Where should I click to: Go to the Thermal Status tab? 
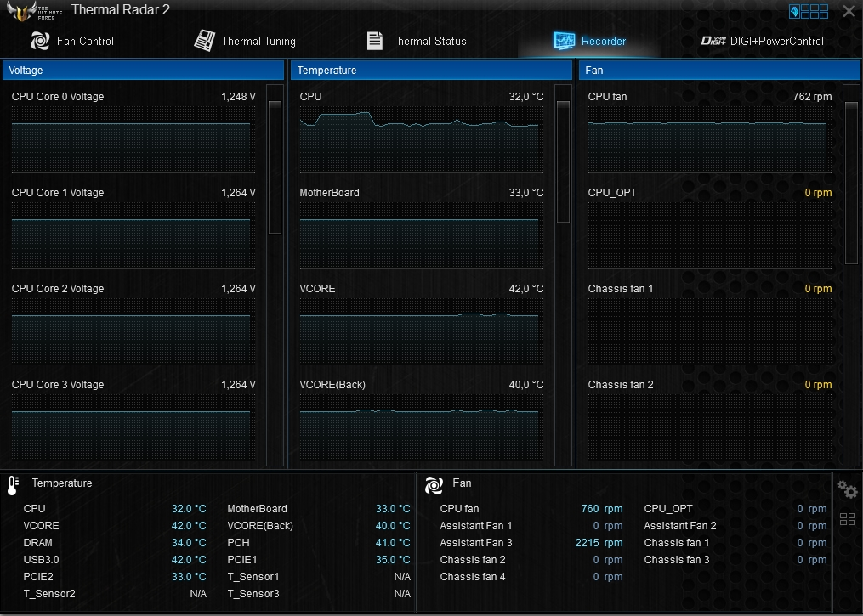(x=417, y=41)
